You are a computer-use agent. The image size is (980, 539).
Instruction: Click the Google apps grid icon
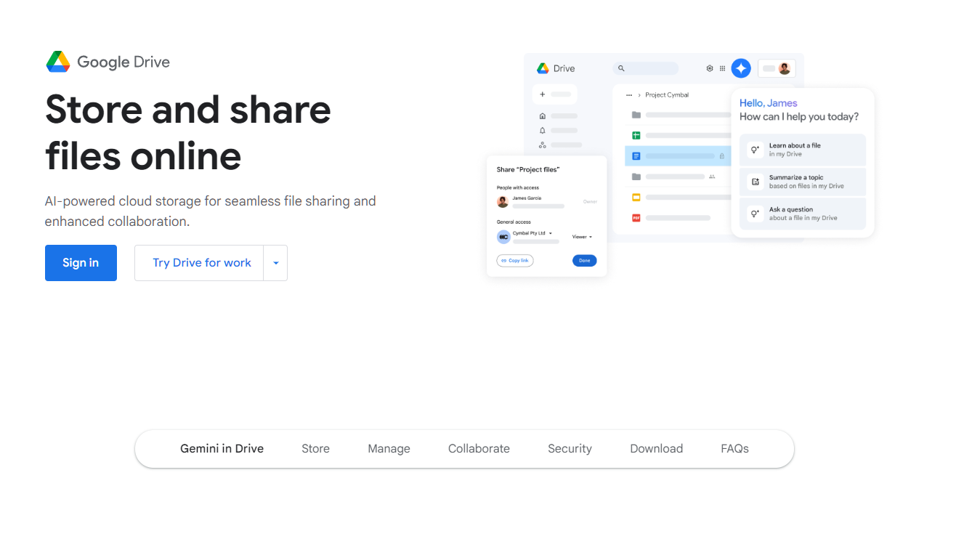pyautogui.click(x=722, y=68)
